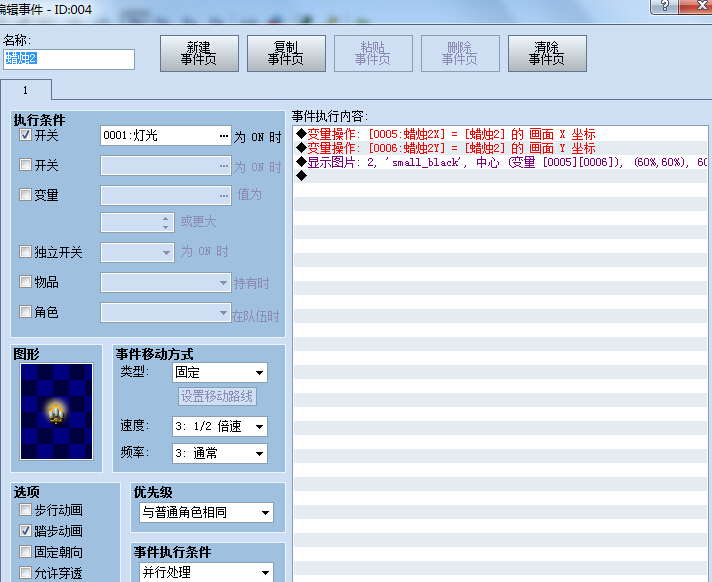Open the 频率 dropdown showing 通常
The width and height of the screenshot is (712, 582).
pyautogui.click(x=220, y=453)
